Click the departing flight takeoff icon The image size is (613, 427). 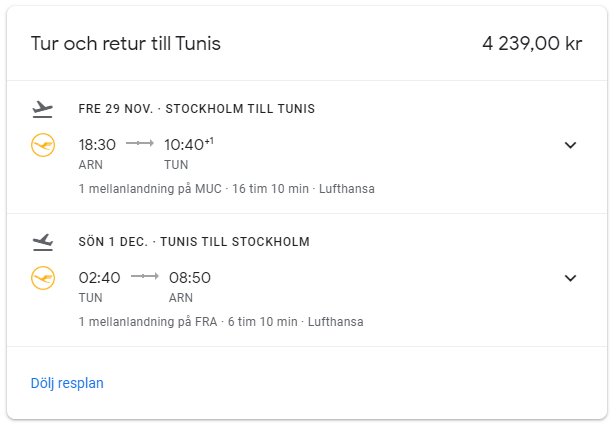pos(42,108)
